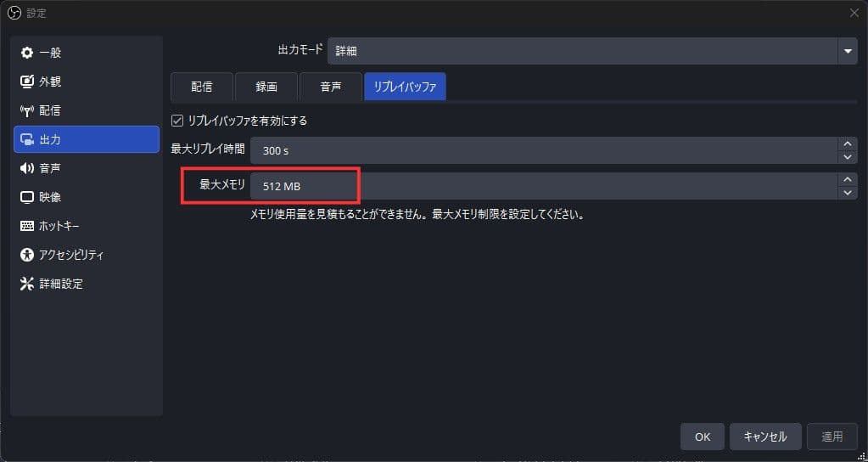Increase max replay time with up arrow
The height and width of the screenshot is (462, 868).
(847, 144)
